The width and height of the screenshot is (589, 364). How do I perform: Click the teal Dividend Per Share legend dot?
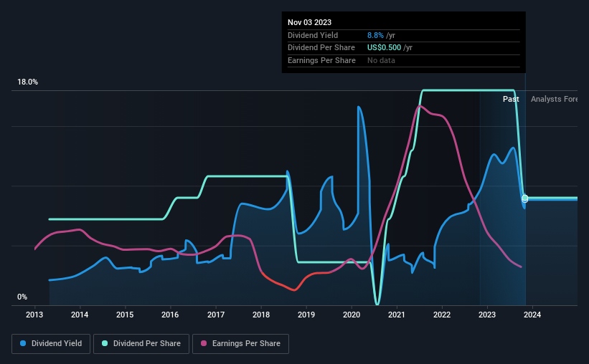click(105, 343)
